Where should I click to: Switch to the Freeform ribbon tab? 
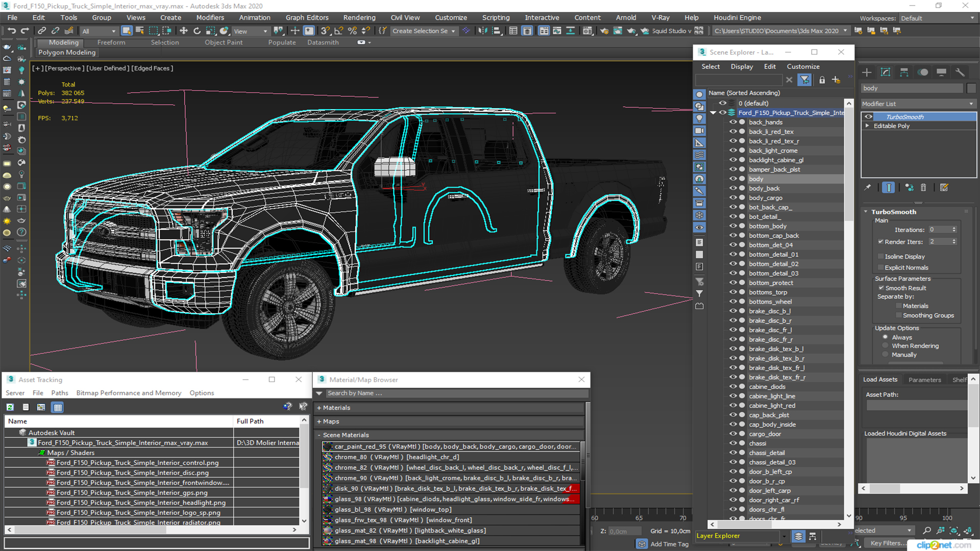click(111, 42)
